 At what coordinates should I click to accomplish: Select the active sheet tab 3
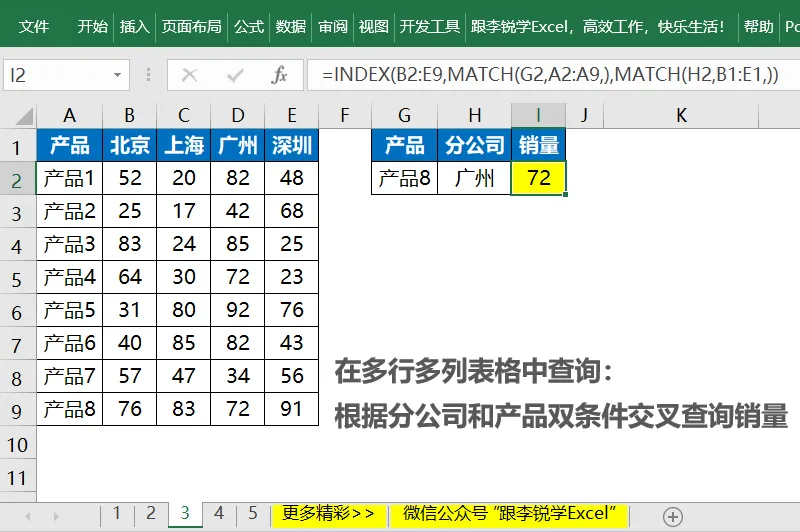click(185, 513)
